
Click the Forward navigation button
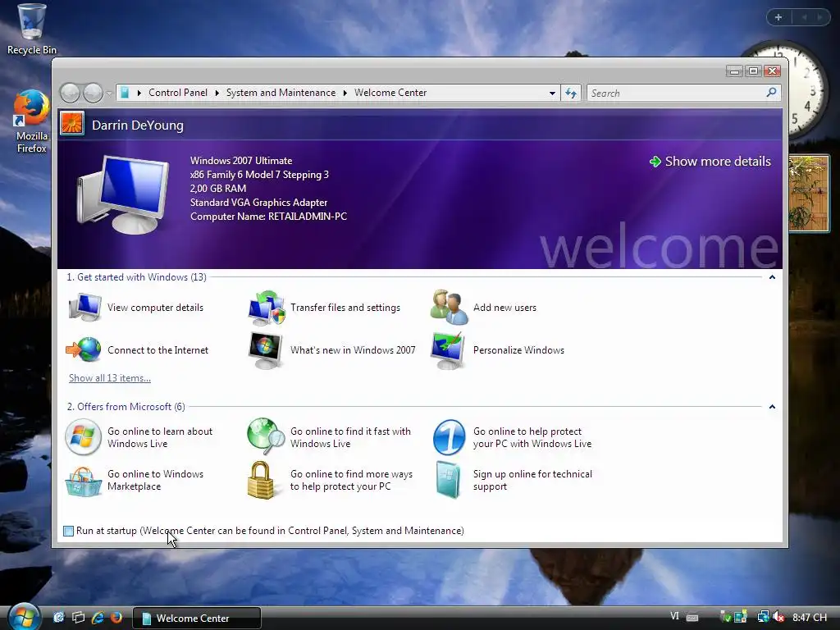click(x=93, y=93)
